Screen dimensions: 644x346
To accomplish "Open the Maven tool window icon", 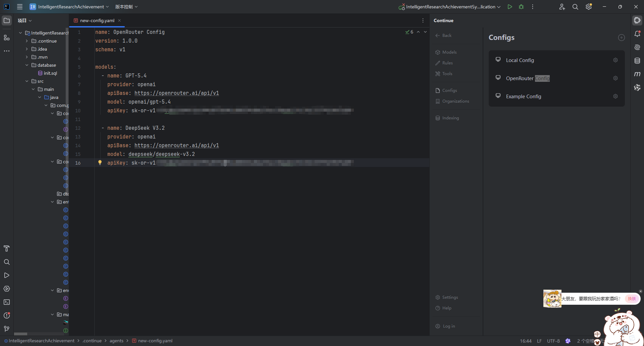I will point(637,74).
